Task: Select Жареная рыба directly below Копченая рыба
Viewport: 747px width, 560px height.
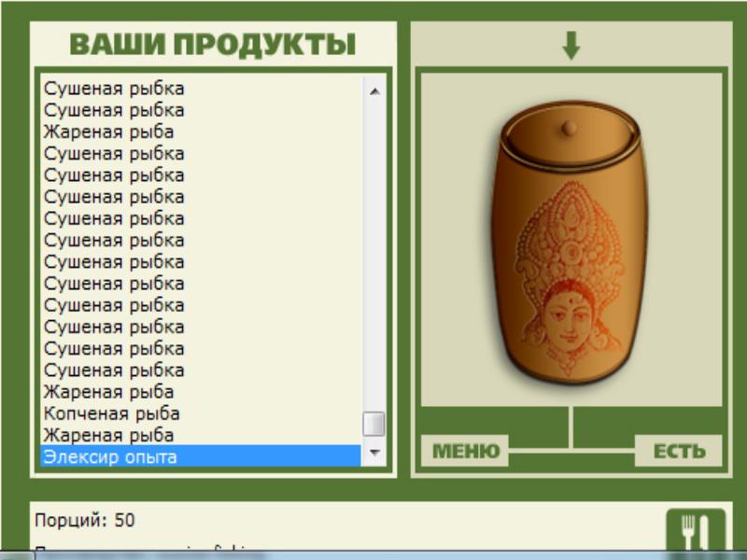Action: (201, 435)
